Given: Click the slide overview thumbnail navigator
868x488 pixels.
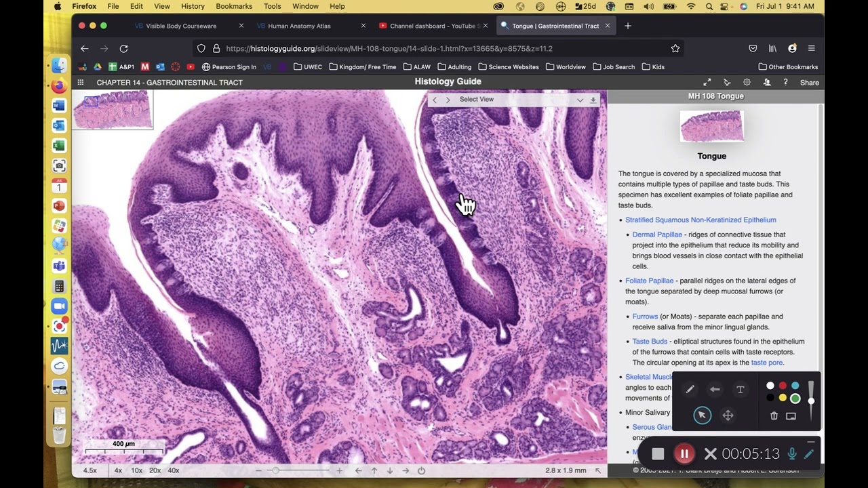Looking at the screenshot, I should 113,109.
